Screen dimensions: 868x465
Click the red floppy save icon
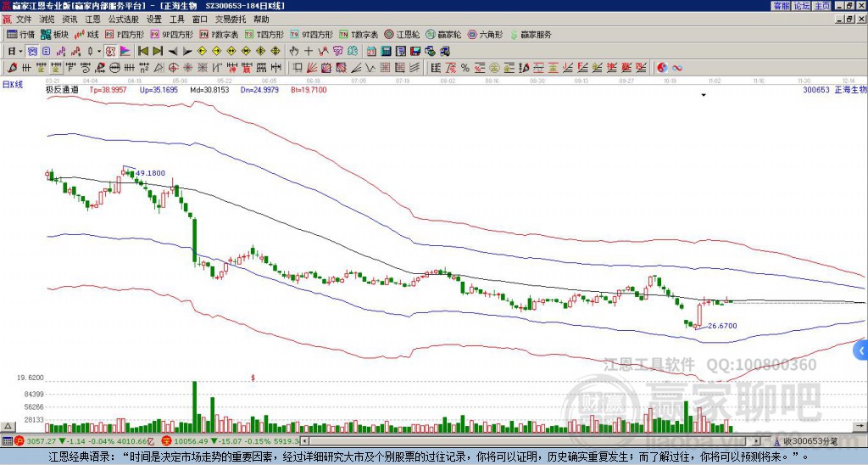click(415, 52)
